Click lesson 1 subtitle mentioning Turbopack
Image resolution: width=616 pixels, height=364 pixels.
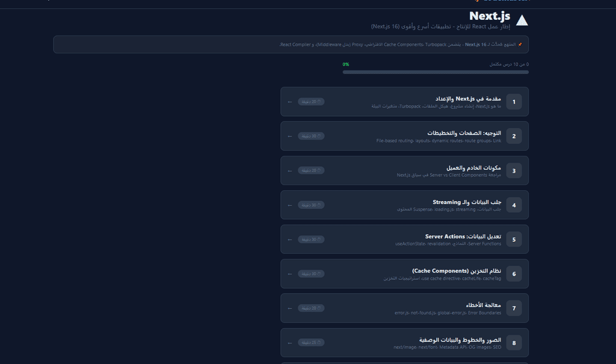(436, 106)
